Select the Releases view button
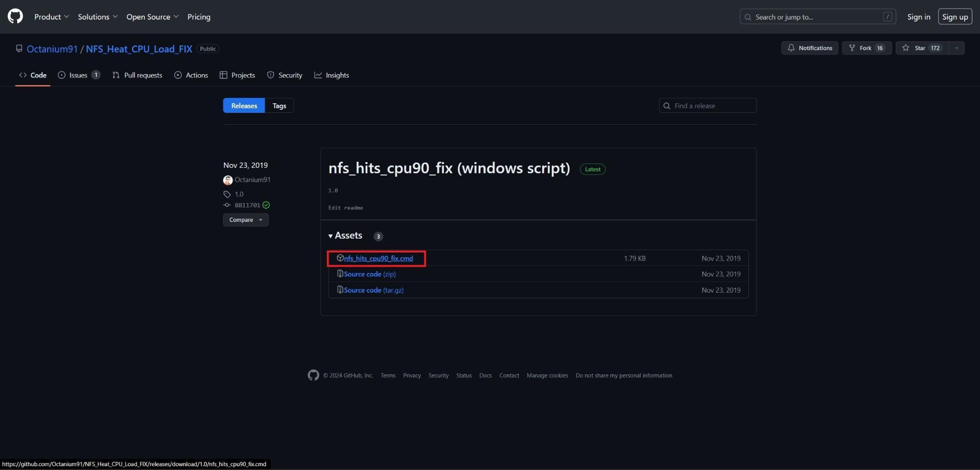This screenshot has height=470, width=980. coord(244,106)
